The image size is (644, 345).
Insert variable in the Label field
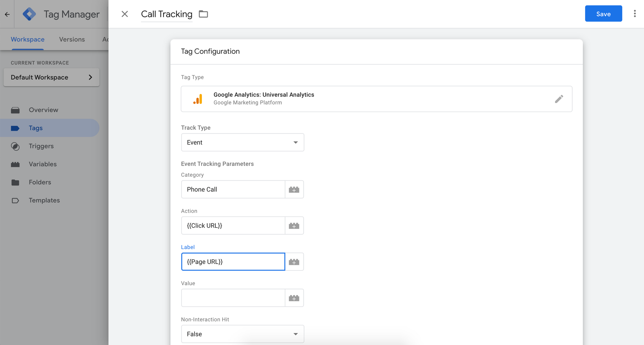point(294,262)
